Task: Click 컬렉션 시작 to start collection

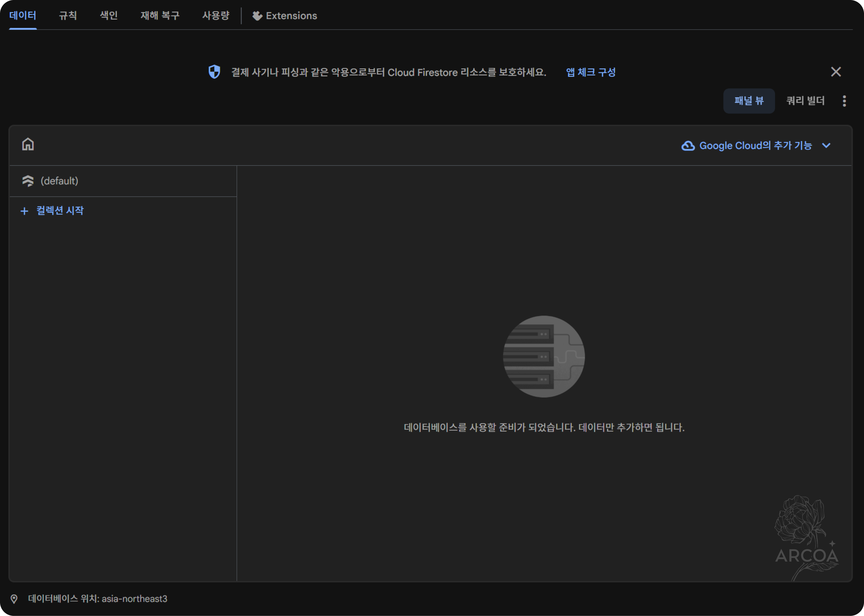Action: click(x=60, y=211)
